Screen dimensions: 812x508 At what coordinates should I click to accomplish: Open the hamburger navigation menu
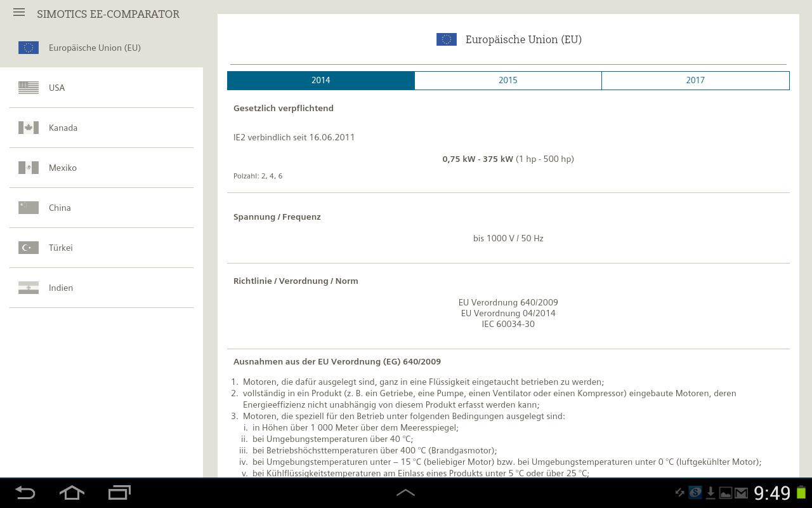[x=19, y=12]
